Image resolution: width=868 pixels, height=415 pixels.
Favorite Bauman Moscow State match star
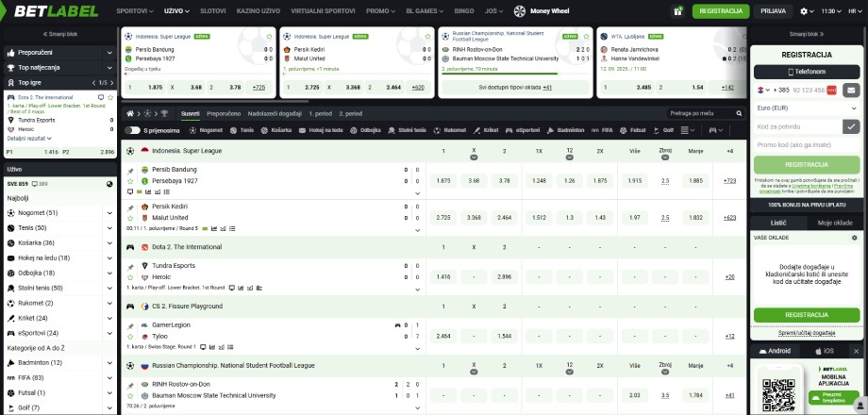tap(130, 395)
